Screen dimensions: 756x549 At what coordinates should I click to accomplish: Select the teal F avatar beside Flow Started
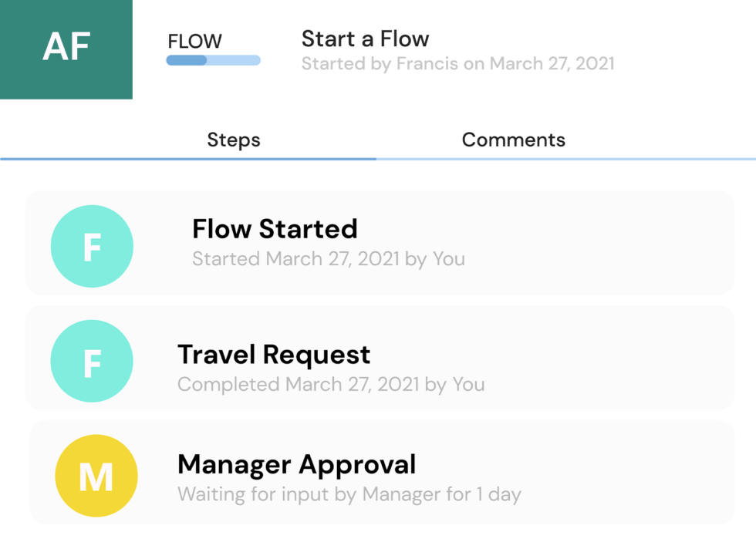(x=92, y=245)
